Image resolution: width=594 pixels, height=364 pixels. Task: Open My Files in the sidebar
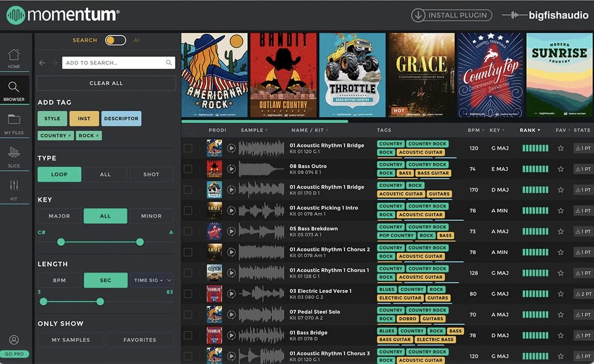tap(14, 123)
